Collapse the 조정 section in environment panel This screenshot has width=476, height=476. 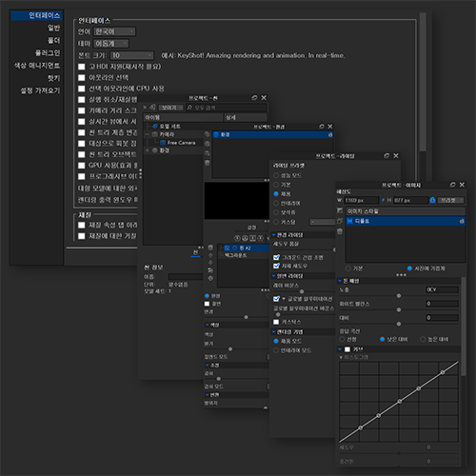click(x=208, y=366)
